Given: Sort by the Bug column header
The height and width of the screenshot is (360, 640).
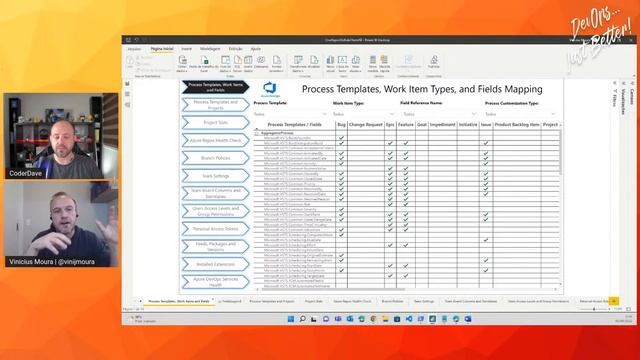Looking at the screenshot, I should [x=341, y=124].
